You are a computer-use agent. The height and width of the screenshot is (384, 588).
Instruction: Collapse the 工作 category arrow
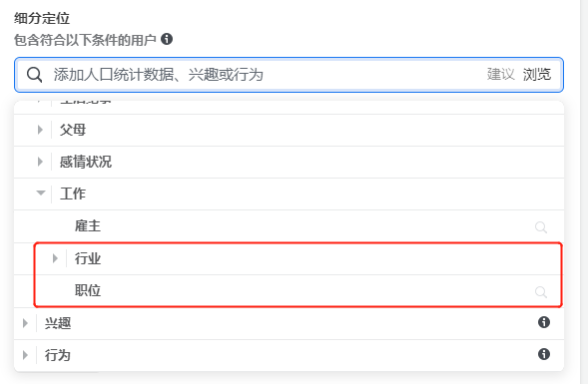tap(41, 192)
